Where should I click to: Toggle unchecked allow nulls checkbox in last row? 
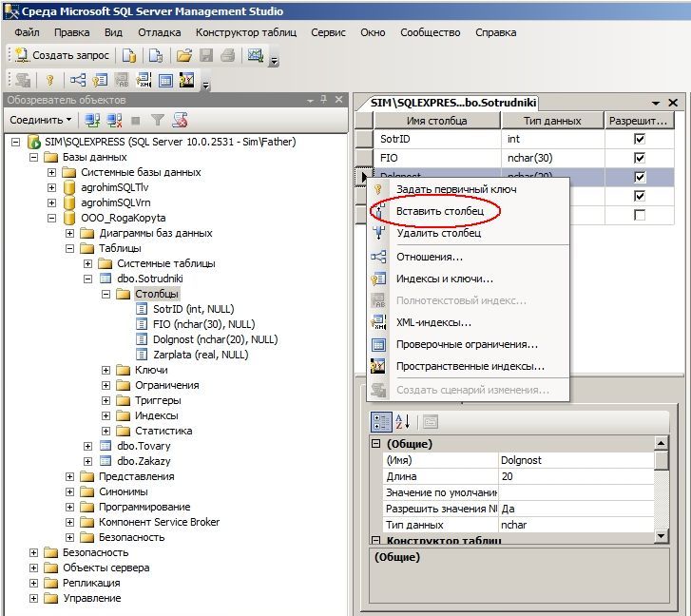pyautogui.click(x=639, y=215)
